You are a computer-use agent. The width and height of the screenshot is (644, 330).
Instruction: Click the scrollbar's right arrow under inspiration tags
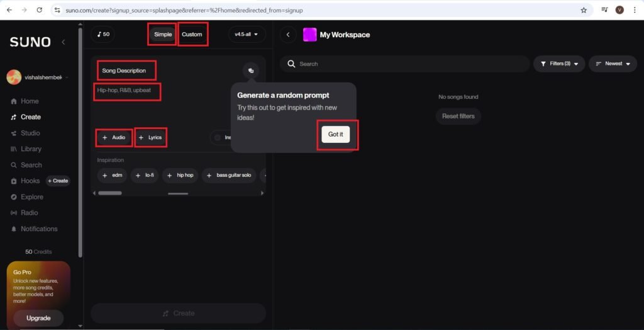pyautogui.click(x=263, y=193)
